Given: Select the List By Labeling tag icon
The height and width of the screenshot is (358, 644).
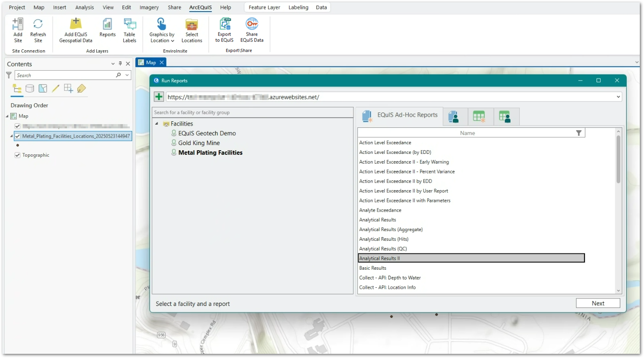Looking at the screenshot, I should point(81,89).
